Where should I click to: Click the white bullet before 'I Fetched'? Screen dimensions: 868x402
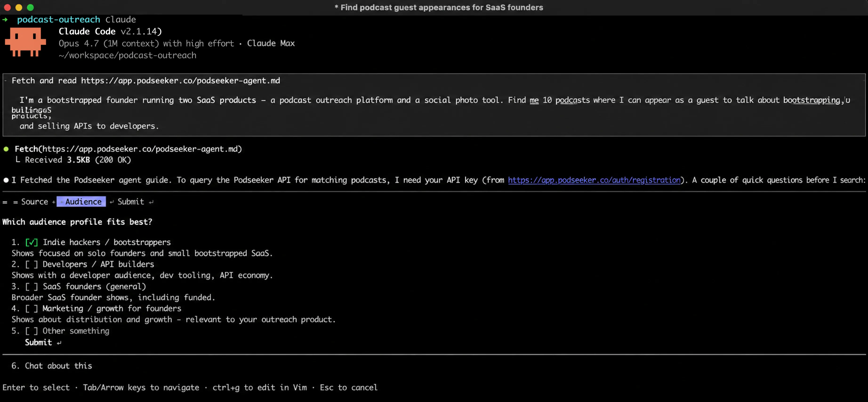(6, 180)
